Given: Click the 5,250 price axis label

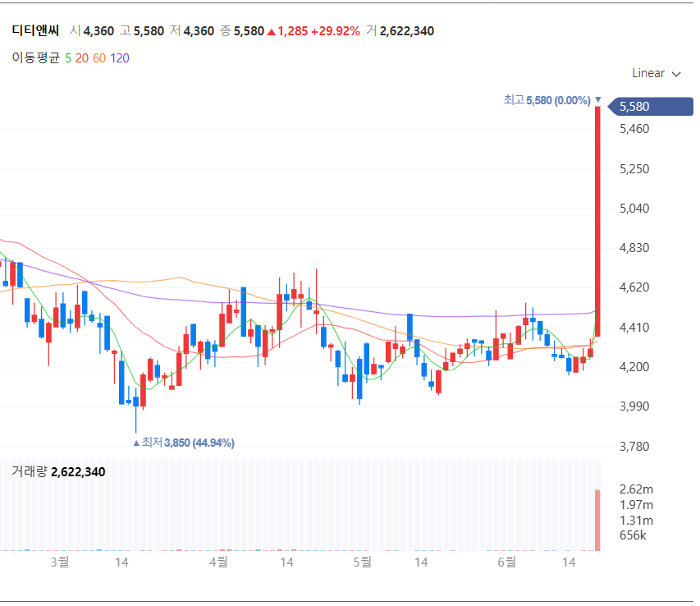Looking at the screenshot, I should (x=634, y=169).
